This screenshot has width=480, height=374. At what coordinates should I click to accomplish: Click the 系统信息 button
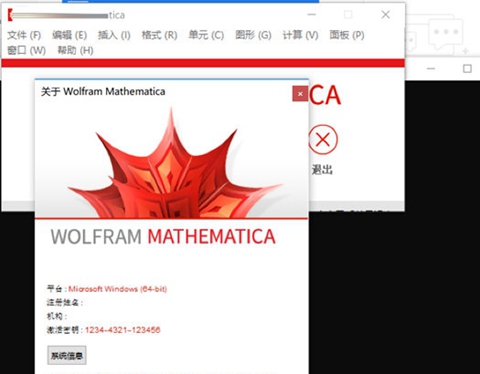[x=67, y=355]
